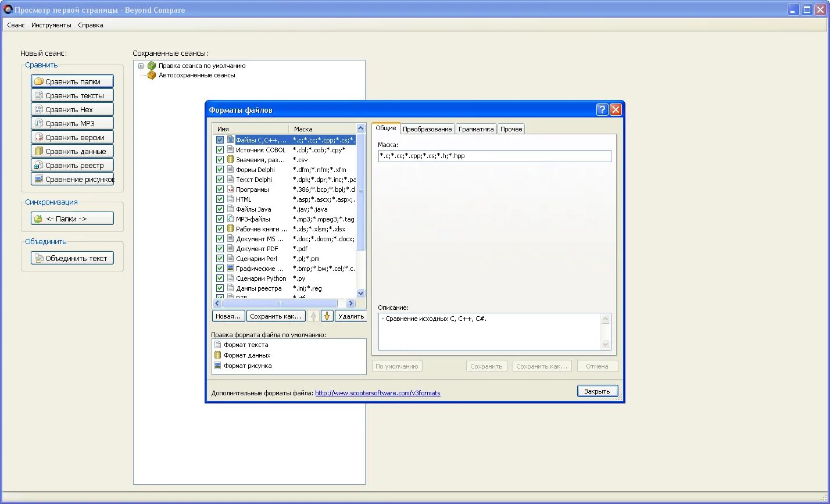Click the Маска column header
This screenshot has width=830, height=504.
point(323,128)
